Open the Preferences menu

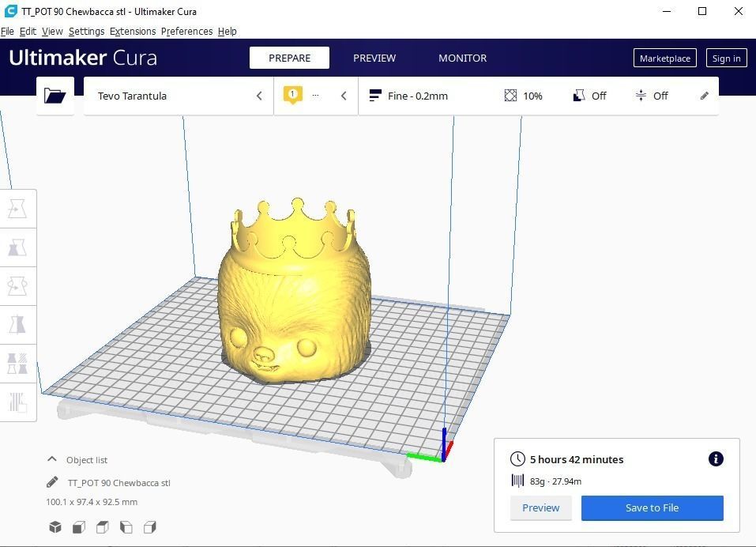[186, 32]
